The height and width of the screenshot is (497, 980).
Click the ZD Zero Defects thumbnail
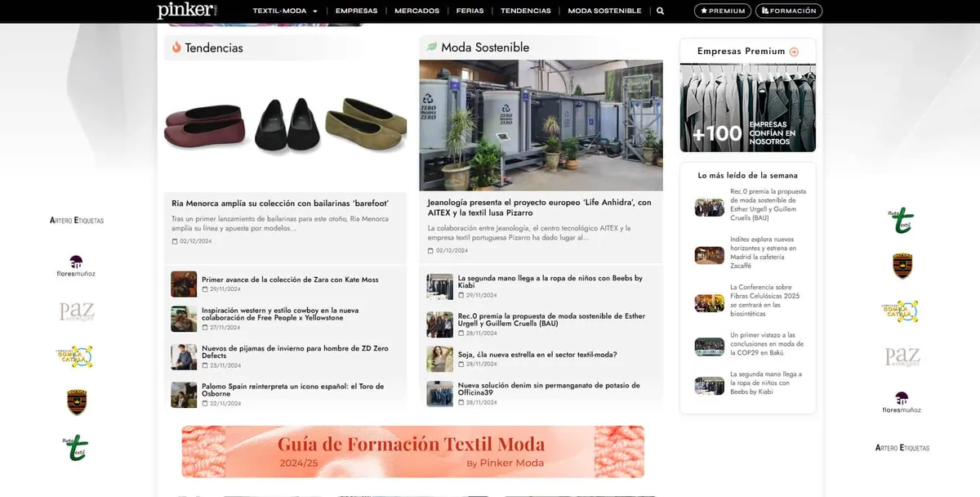(184, 356)
